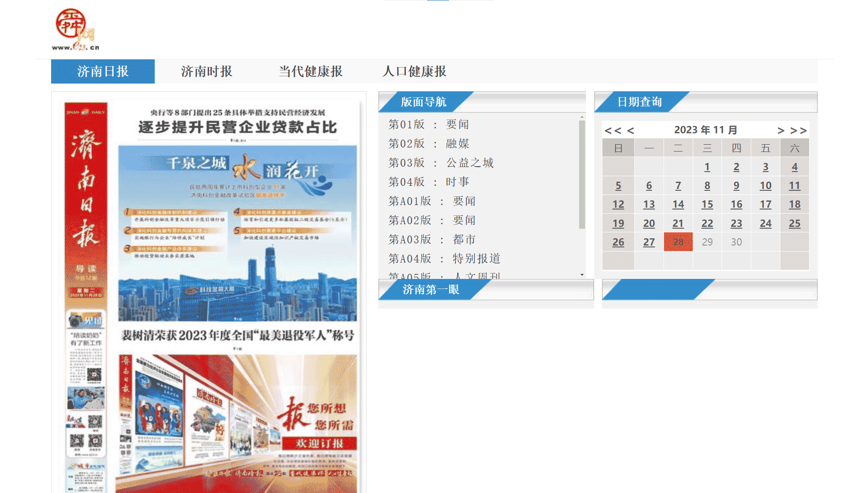The height and width of the screenshot is (493, 868).
Task: Click the page navigation list scrollbar
Action: (x=582, y=174)
